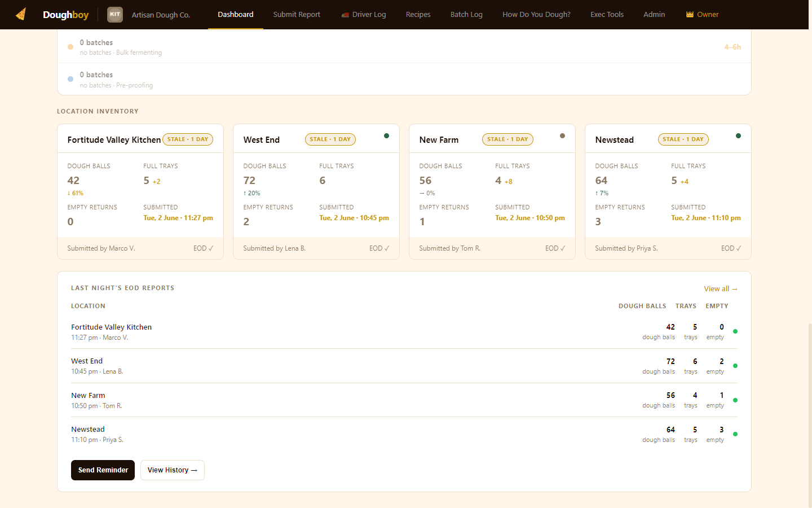Click 'Tue, 2 June · 11:10 pm' timestamp
The width and height of the screenshot is (812, 508).
click(706, 218)
